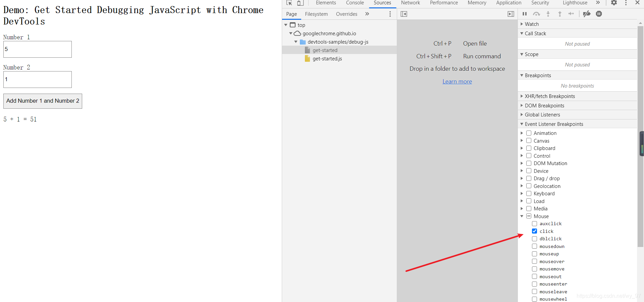Collapse the top frame tree node
Viewport: 644px width, 302px height.
286,25
